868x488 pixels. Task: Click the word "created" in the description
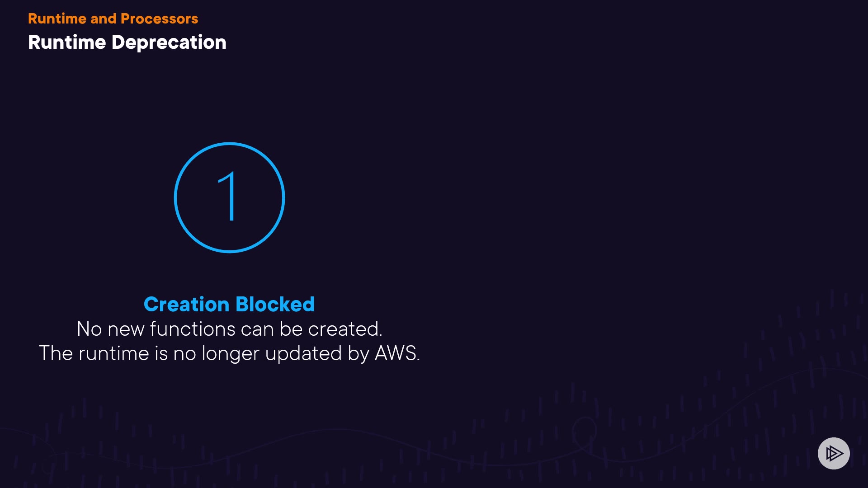(x=344, y=329)
